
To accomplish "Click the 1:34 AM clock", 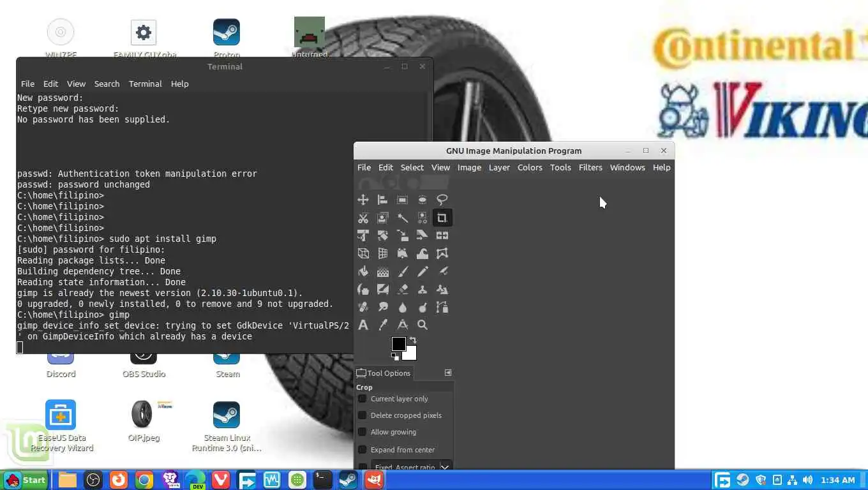I will pos(837,480).
